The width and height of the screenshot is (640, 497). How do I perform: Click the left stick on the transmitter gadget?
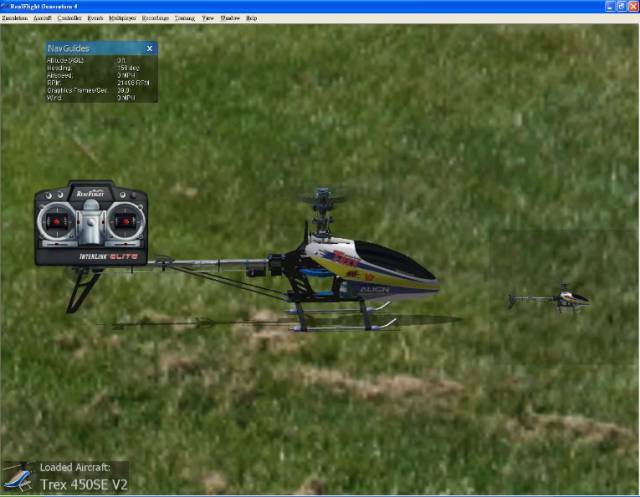point(56,222)
